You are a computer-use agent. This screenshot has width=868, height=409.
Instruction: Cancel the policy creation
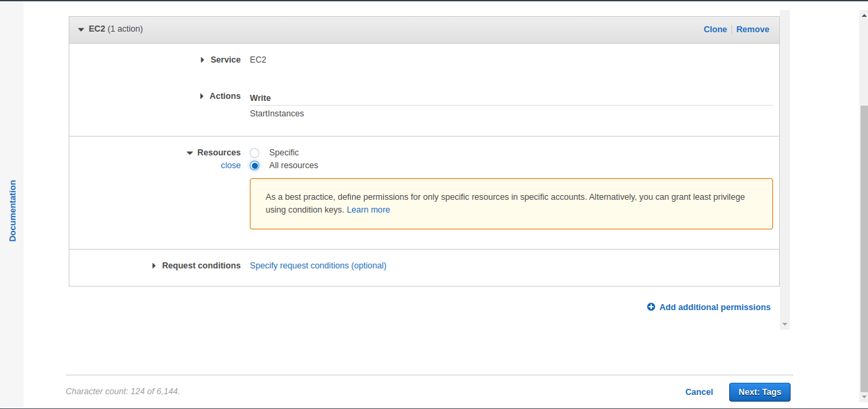tap(699, 392)
